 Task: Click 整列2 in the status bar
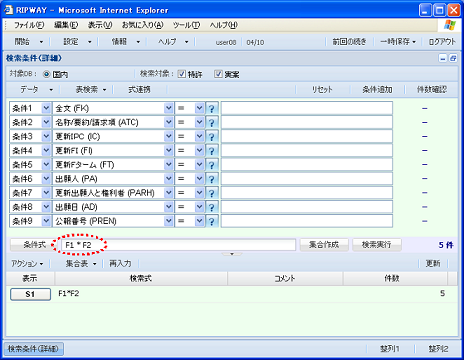point(438,349)
